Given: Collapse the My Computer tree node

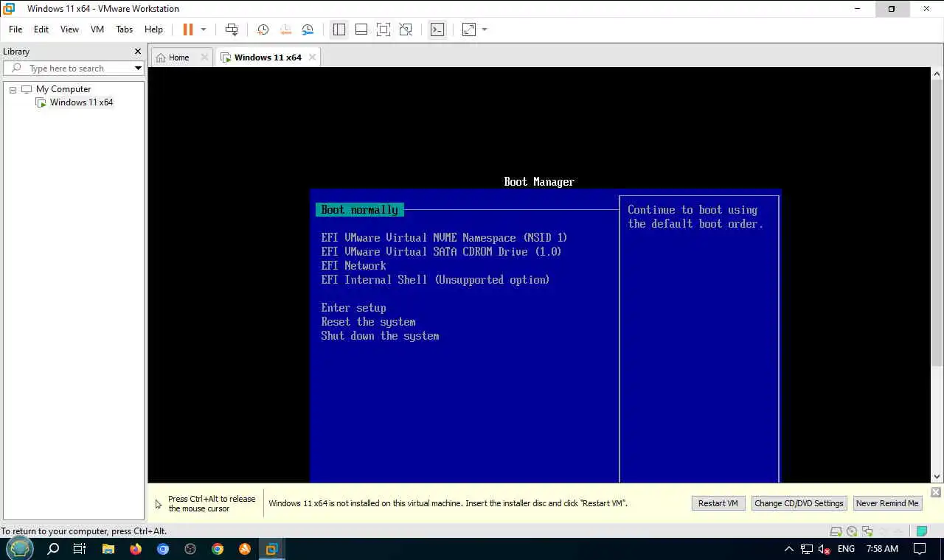Looking at the screenshot, I should (13, 89).
